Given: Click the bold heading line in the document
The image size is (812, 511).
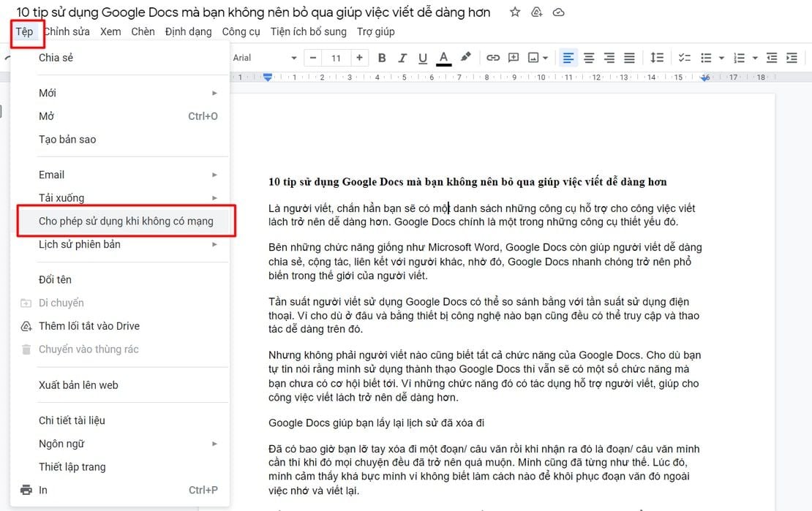Looking at the screenshot, I should click(x=467, y=182).
